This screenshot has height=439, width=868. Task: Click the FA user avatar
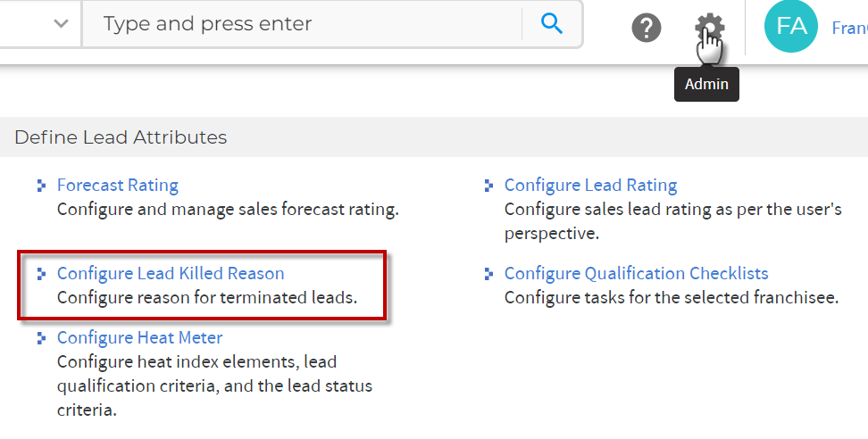tap(790, 26)
